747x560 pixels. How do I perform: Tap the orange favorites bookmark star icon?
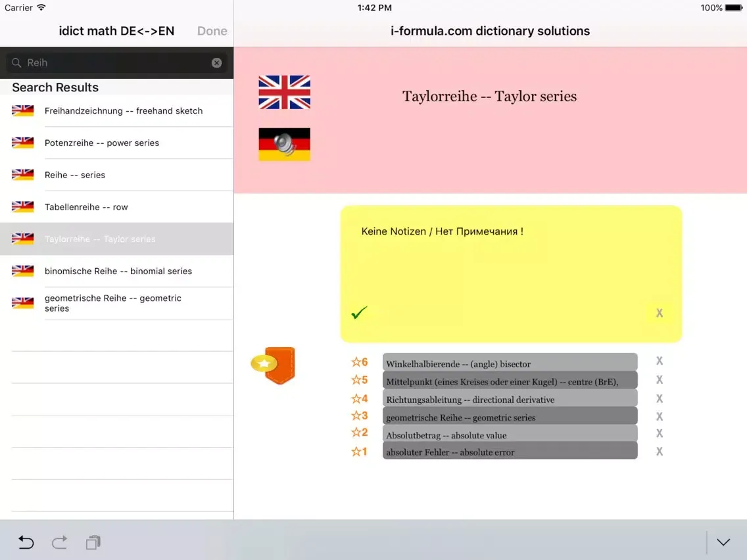tap(274, 365)
